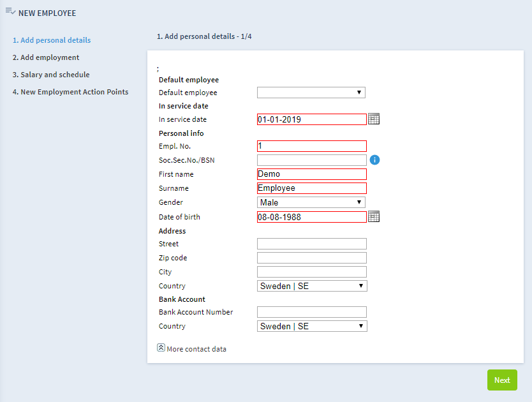
Task: Focus the Surname field containing Employee
Action: [312, 188]
